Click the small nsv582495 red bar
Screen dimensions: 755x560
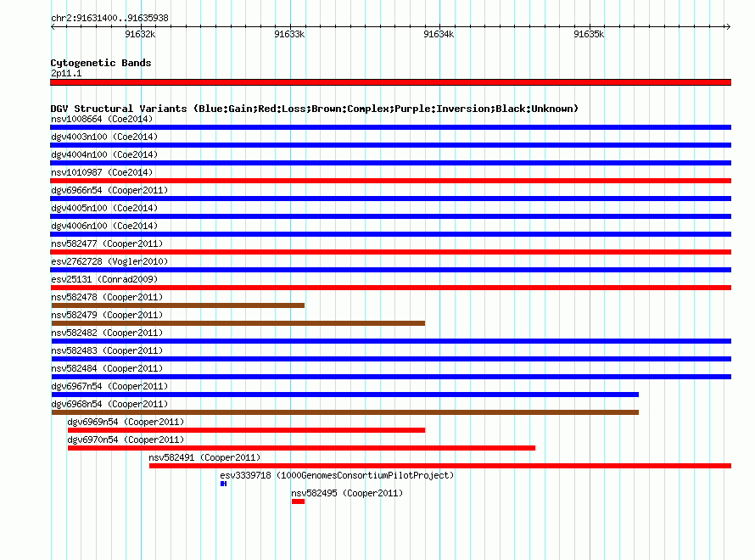coord(298,501)
